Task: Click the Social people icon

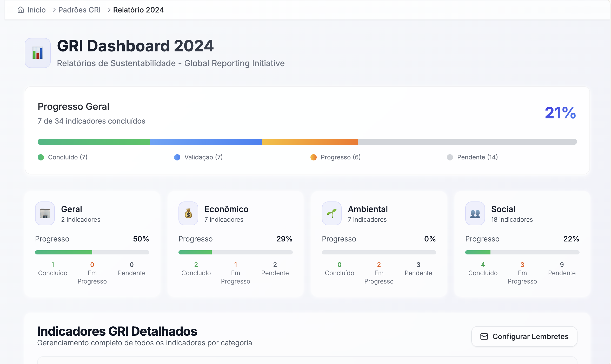Action: click(475, 213)
